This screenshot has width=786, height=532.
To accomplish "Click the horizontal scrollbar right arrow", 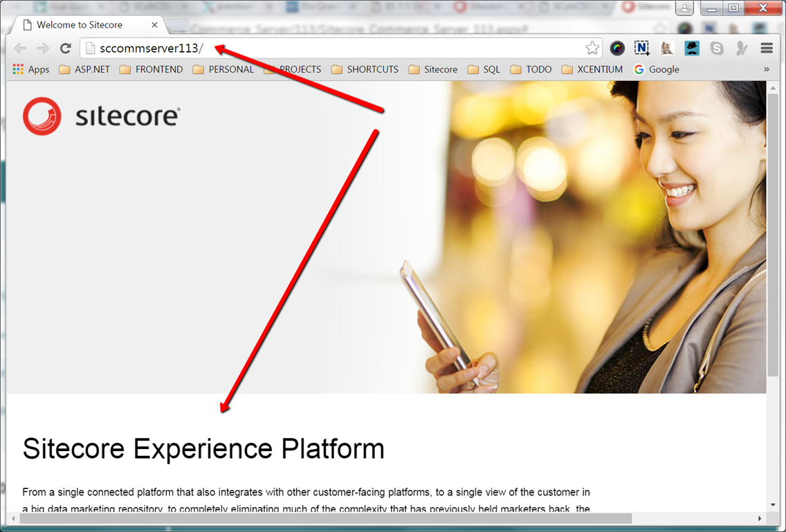I will [x=760, y=518].
